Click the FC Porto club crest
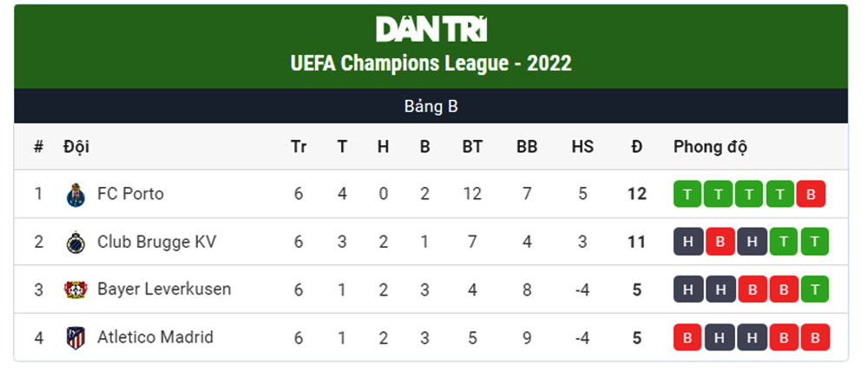Screen dimensions: 868x372 76,195
